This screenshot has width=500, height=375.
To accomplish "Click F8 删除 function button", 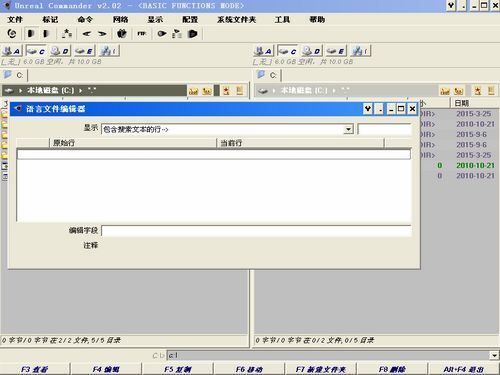I will click(x=392, y=369).
